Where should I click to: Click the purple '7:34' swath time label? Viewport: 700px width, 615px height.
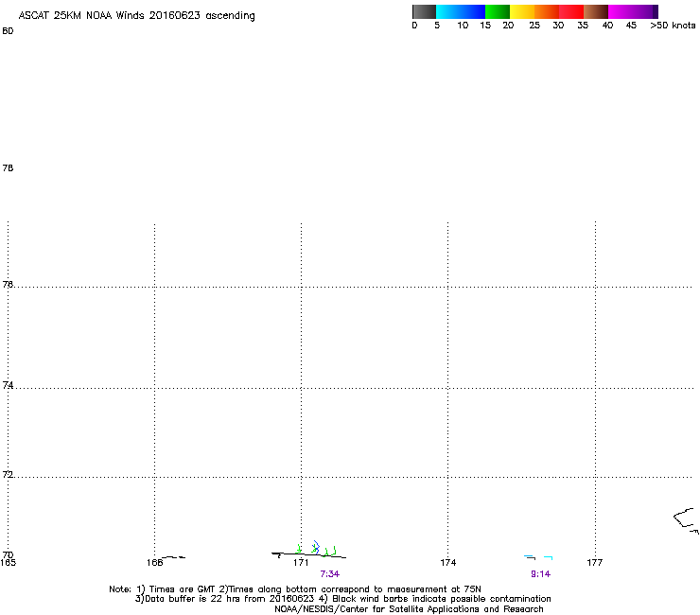click(x=330, y=574)
